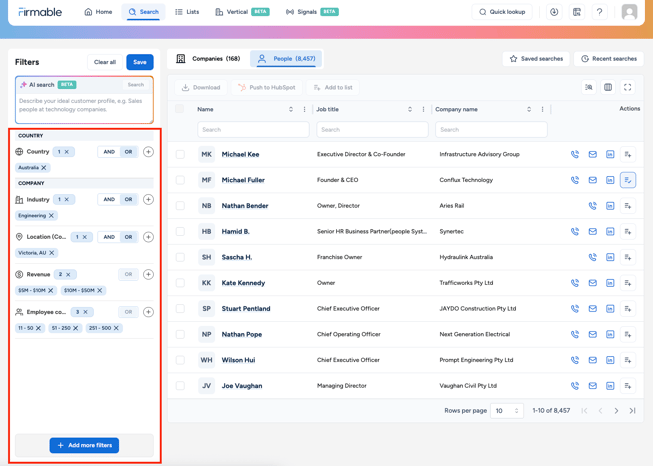
Task: Add an Industry filter value with plus icon
Action: (148, 199)
